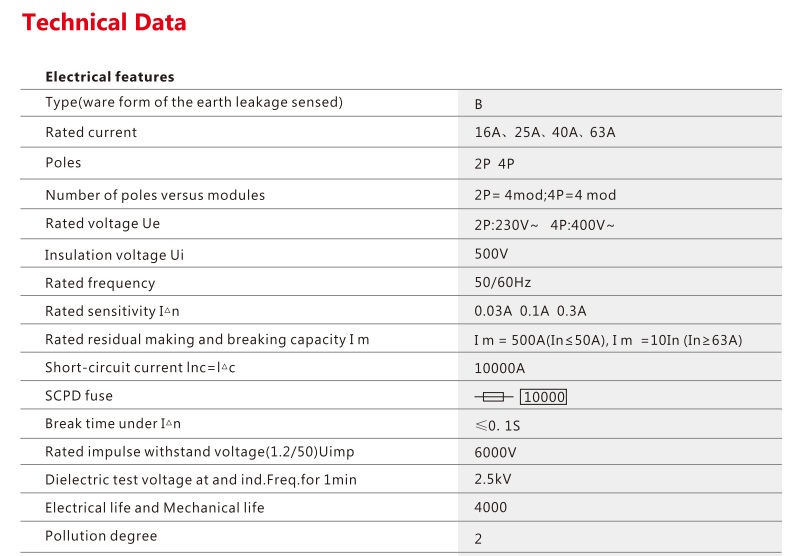Select the Rated sensitivity row label
The height and width of the screenshot is (556, 801).
[x=112, y=311]
